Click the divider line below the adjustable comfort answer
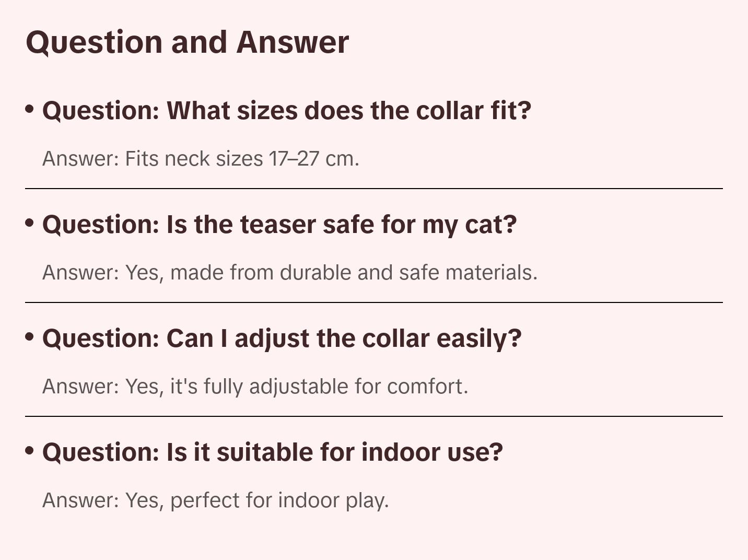 pyautogui.click(x=373, y=416)
